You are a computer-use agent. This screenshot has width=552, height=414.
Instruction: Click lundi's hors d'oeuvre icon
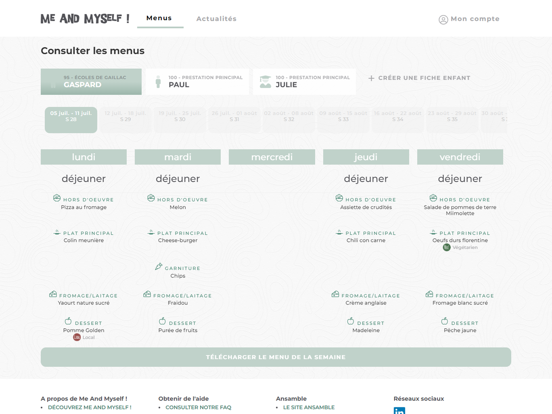point(57,198)
